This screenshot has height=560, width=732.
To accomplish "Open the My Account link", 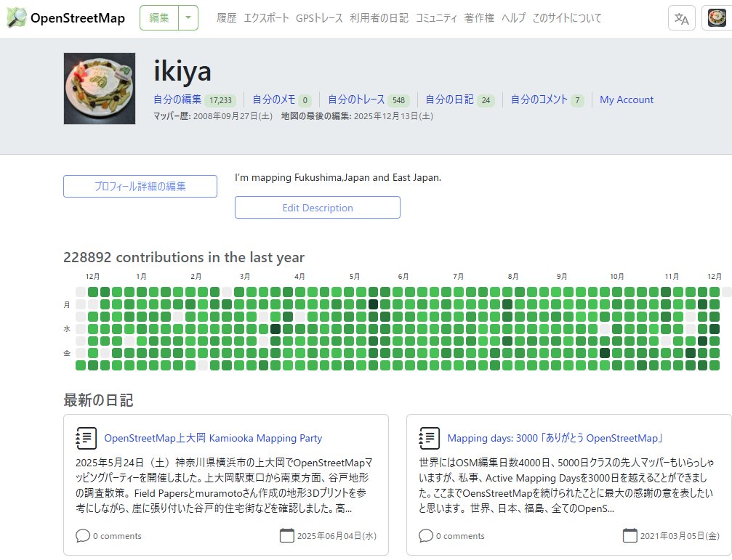I will [627, 100].
